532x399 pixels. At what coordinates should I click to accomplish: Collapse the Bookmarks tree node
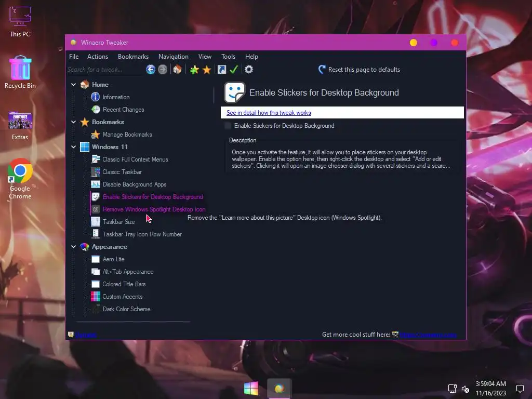coord(74,122)
